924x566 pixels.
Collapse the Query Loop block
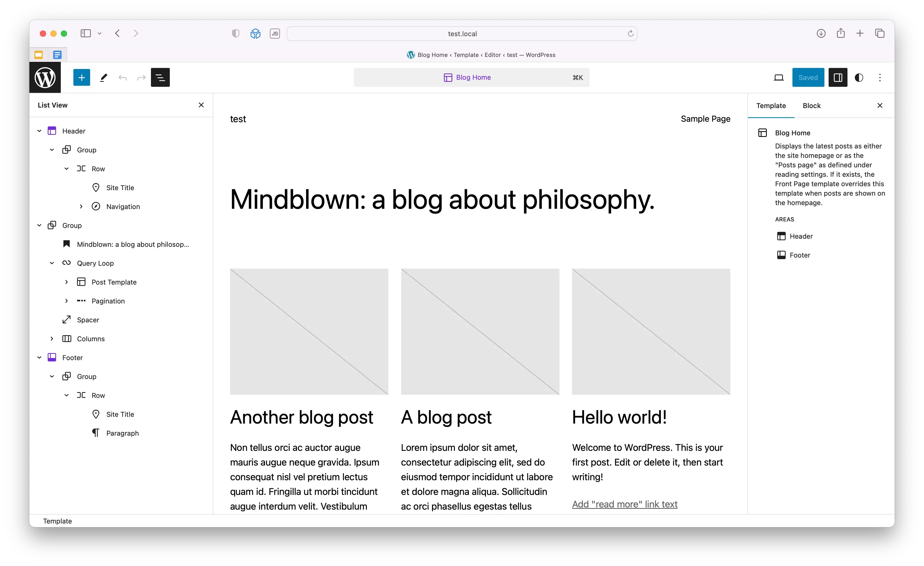52,263
